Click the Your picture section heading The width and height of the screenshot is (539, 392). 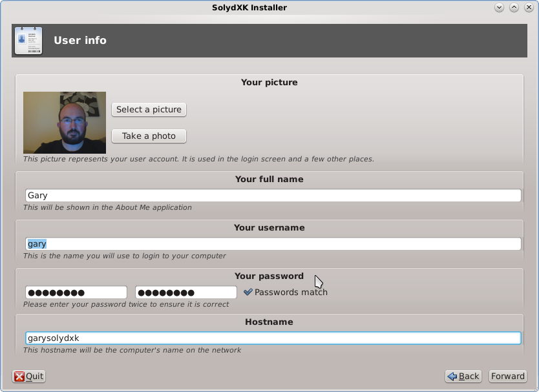269,82
